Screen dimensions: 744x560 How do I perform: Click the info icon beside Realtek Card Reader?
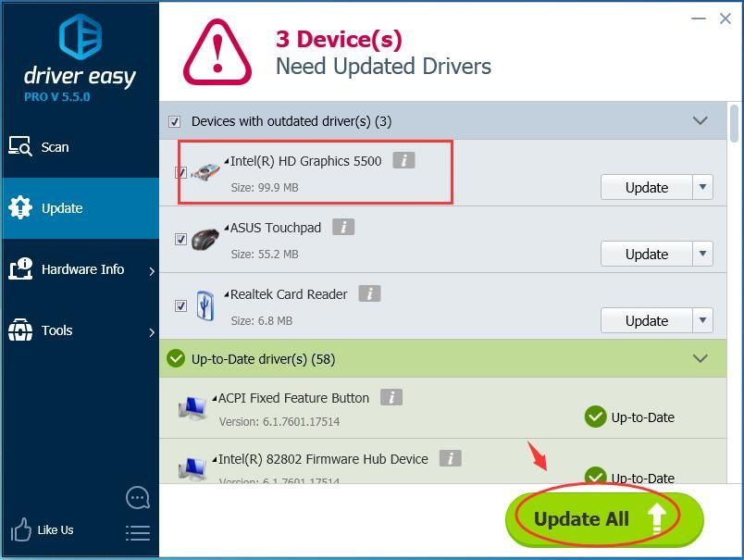pyautogui.click(x=369, y=293)
